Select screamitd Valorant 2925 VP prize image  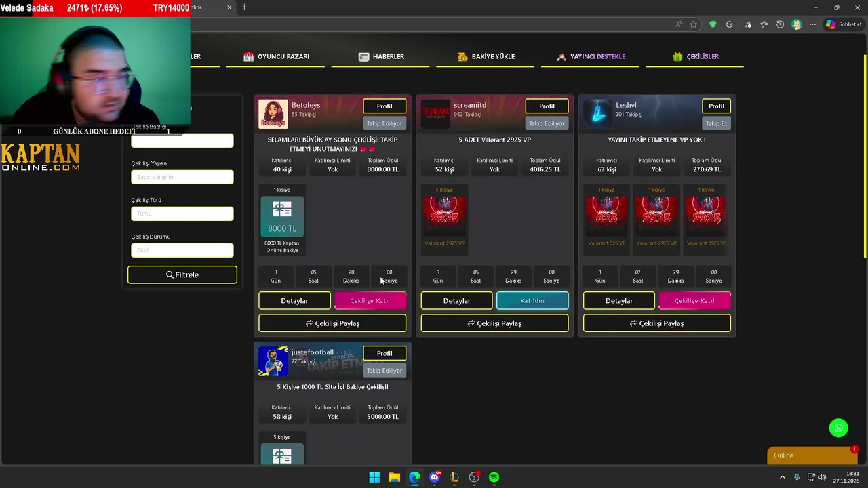point(444,216)
